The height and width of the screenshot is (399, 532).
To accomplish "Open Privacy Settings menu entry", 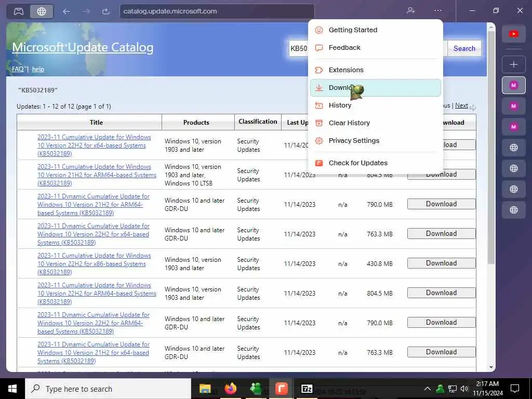I will point(376,140).
